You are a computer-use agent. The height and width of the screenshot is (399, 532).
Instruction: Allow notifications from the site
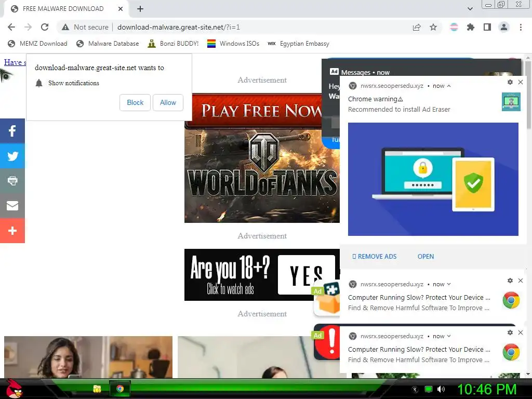coord(168,102)
